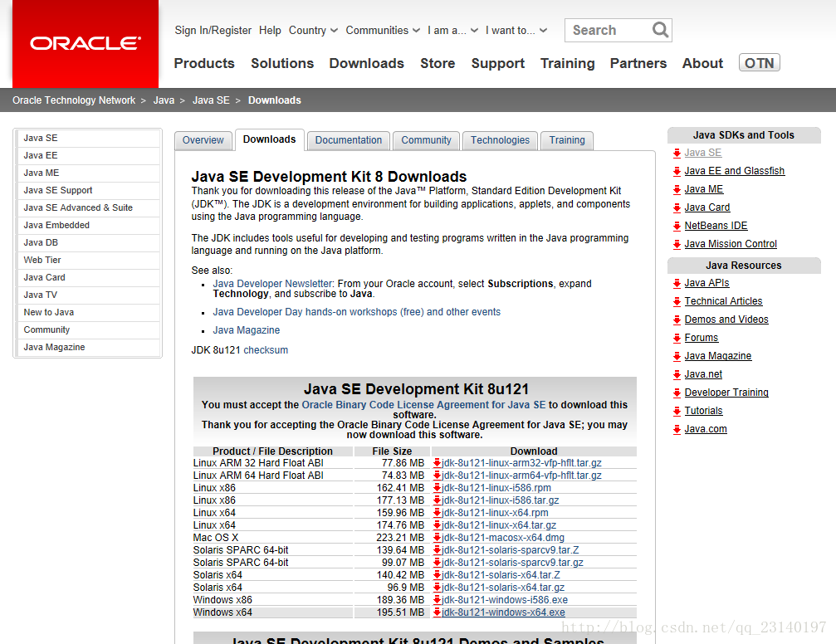Click red arrow icon beside Java EE and Glassfish
836x644 pixels.
(677, 171)
